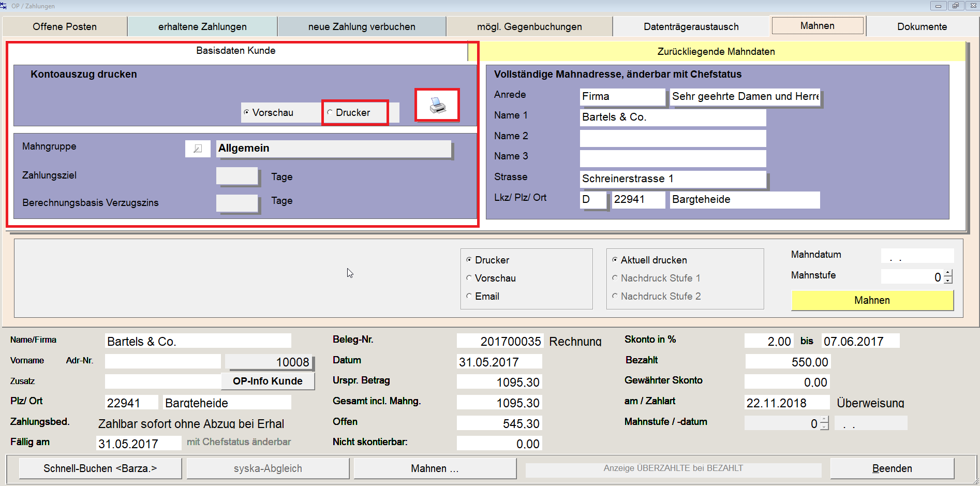Click the Urspr. Betrag field 1095.30

tap(499, 382)
